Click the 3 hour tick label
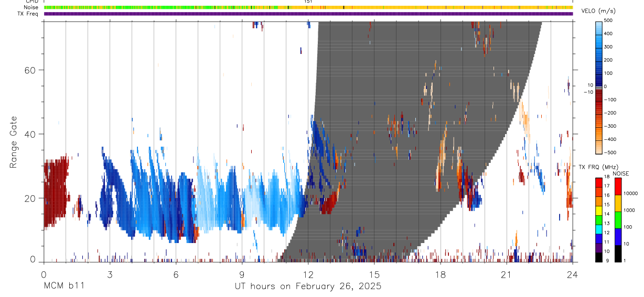This screenshot has width=644, height=297. pos(110,274)
